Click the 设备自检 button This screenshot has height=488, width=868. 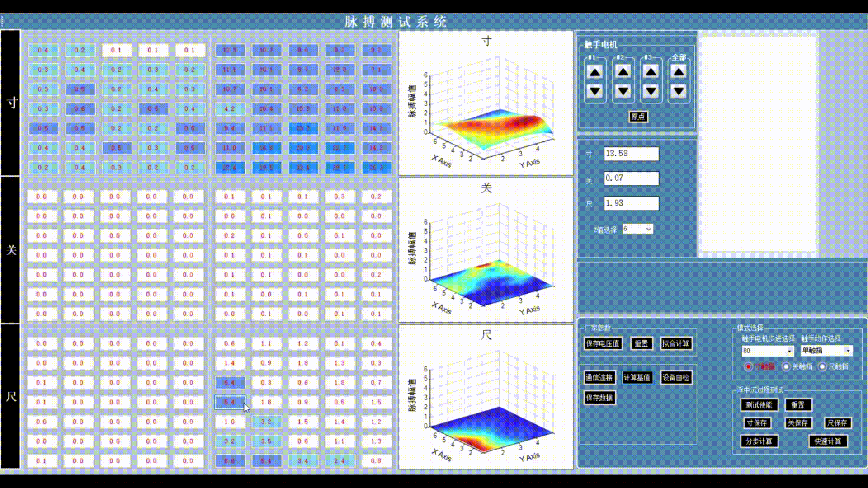[675, 378]
